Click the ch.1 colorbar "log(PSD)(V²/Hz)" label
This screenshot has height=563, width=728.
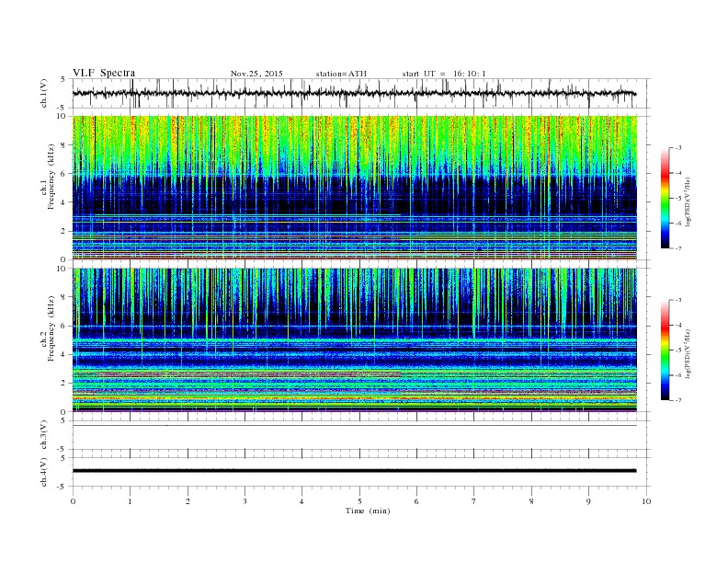tap(688, 202)
